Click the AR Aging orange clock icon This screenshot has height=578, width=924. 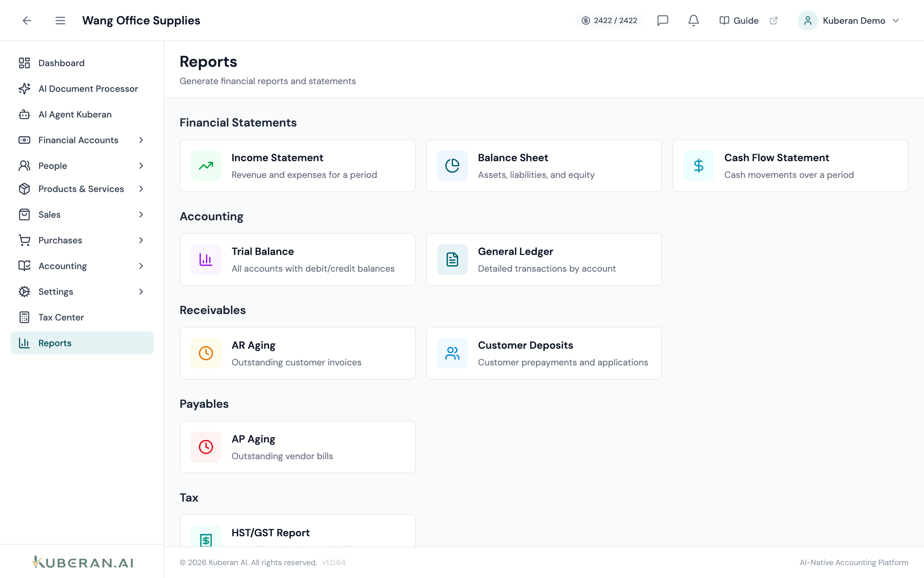206,353
